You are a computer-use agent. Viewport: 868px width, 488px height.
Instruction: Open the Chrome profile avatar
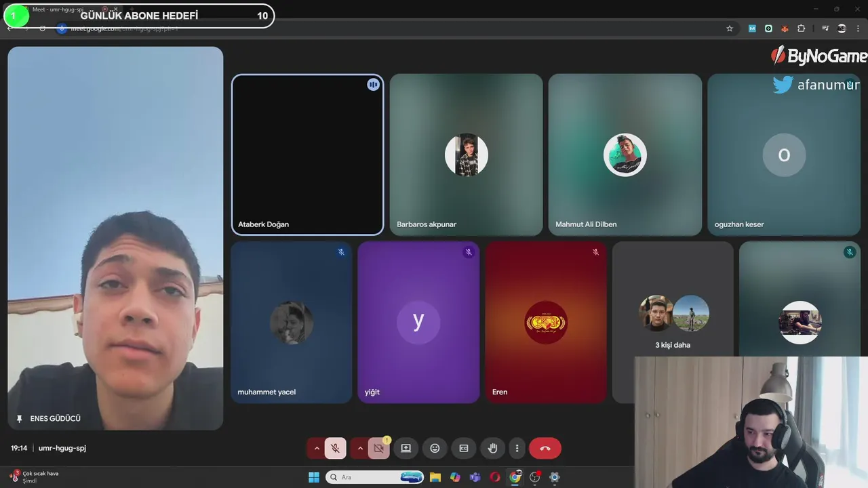[842, 28]
